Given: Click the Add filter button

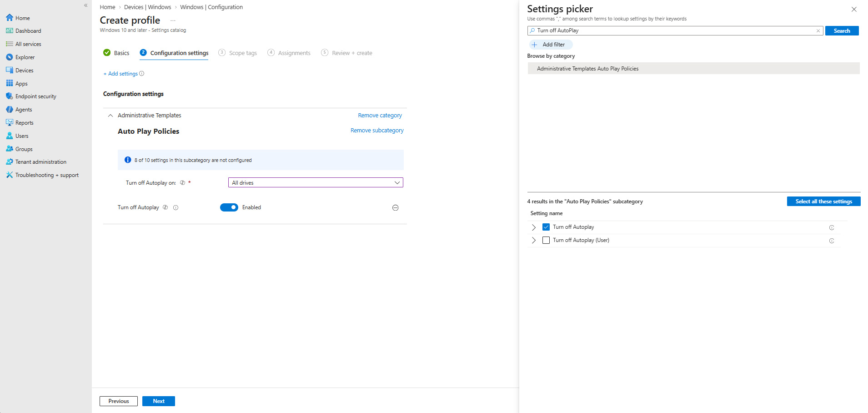Looking at the screenshot, I should (x=551, y=45).
